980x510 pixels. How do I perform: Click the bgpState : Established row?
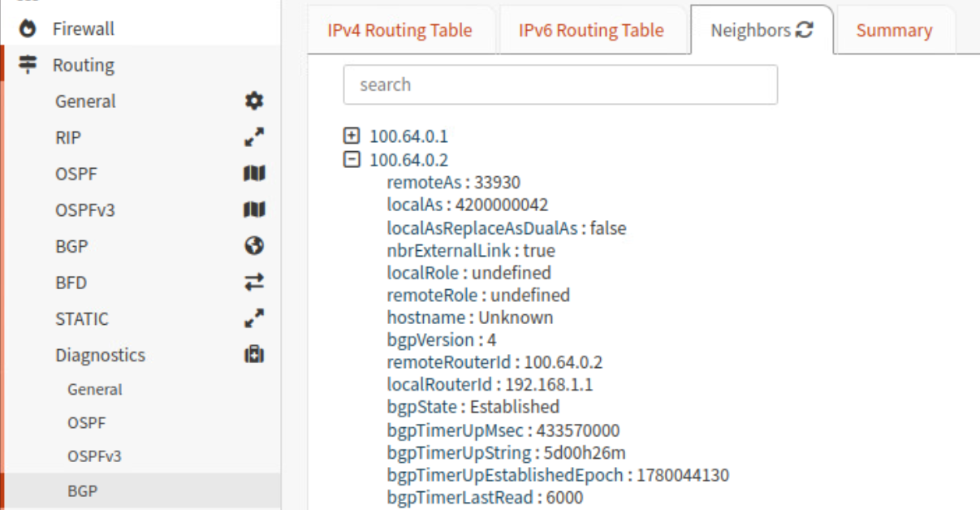[473, 407]
